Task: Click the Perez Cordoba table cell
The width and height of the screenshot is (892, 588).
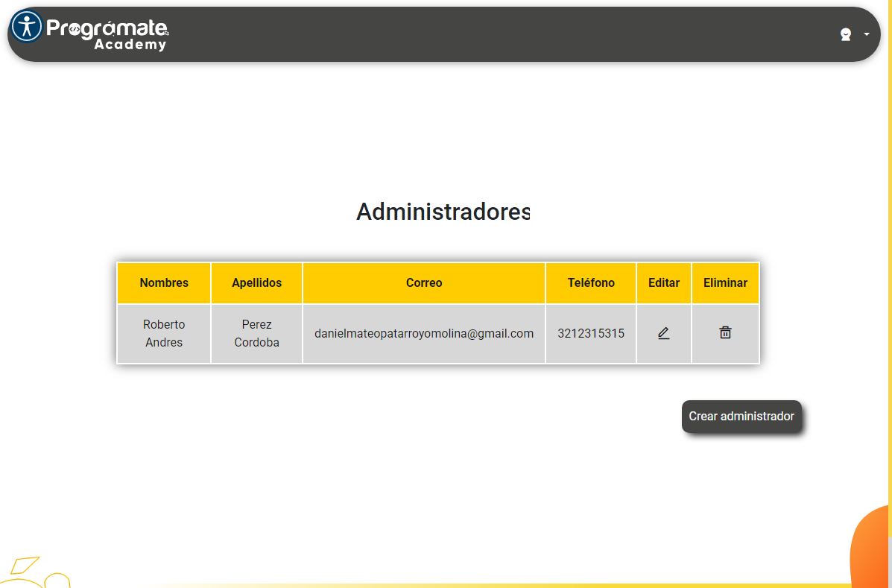Action: pos(256,333)
